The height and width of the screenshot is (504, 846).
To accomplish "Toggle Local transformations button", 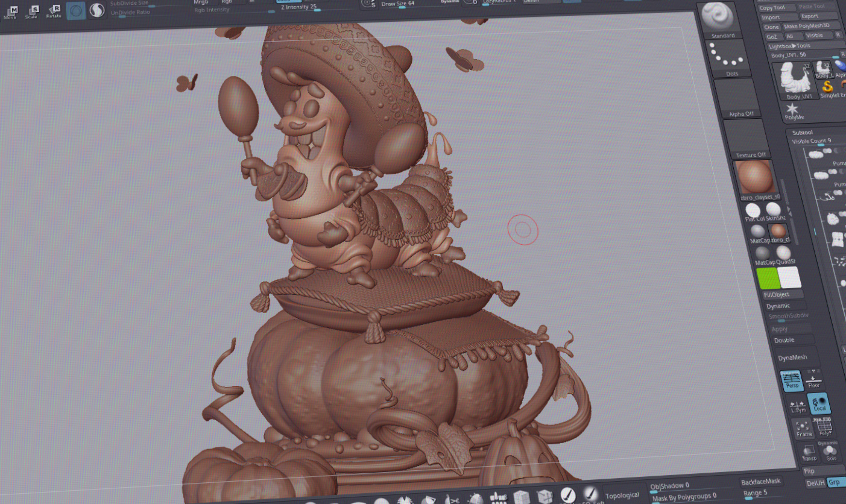I will click(819, 403).
